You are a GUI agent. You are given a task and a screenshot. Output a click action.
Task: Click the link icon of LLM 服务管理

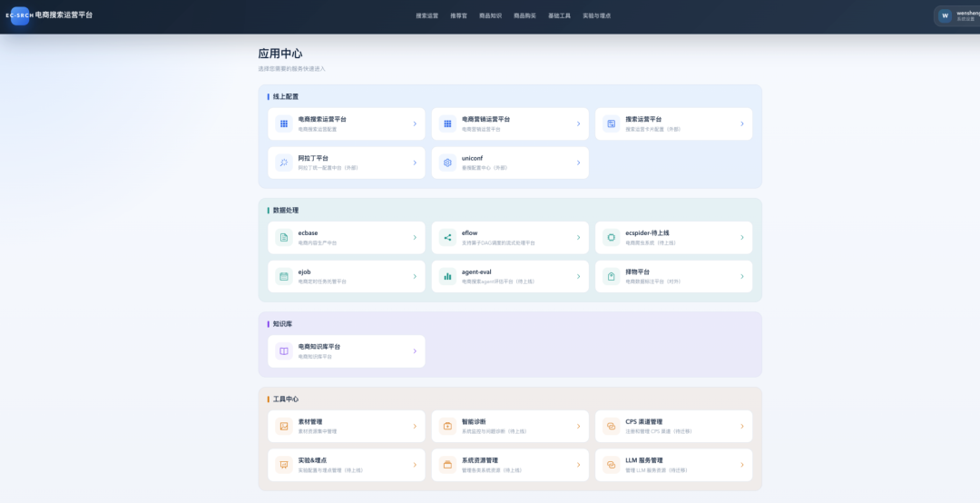612,465
